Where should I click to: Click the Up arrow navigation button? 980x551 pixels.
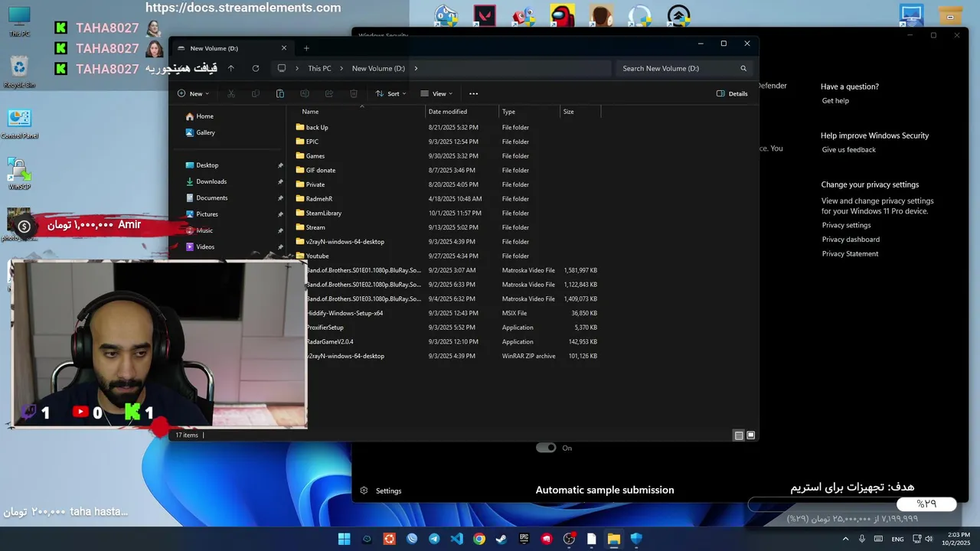pyautogui.click(x=230, y=68)
